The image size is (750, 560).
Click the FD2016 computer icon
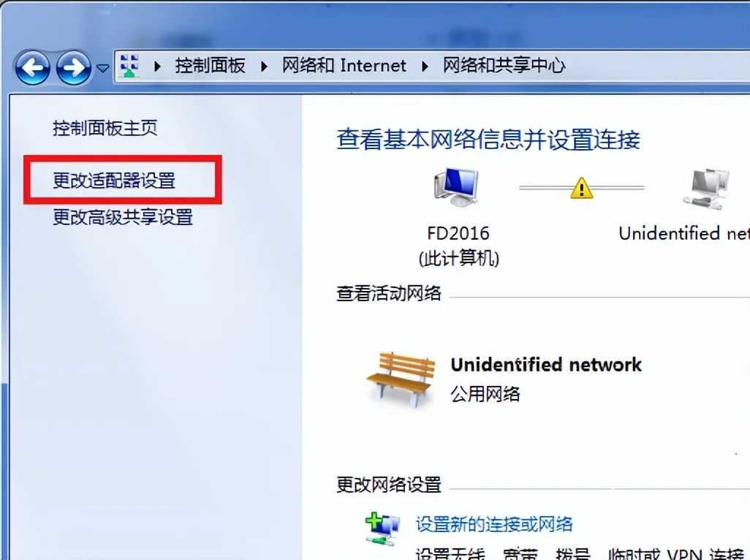click(457, 187)
